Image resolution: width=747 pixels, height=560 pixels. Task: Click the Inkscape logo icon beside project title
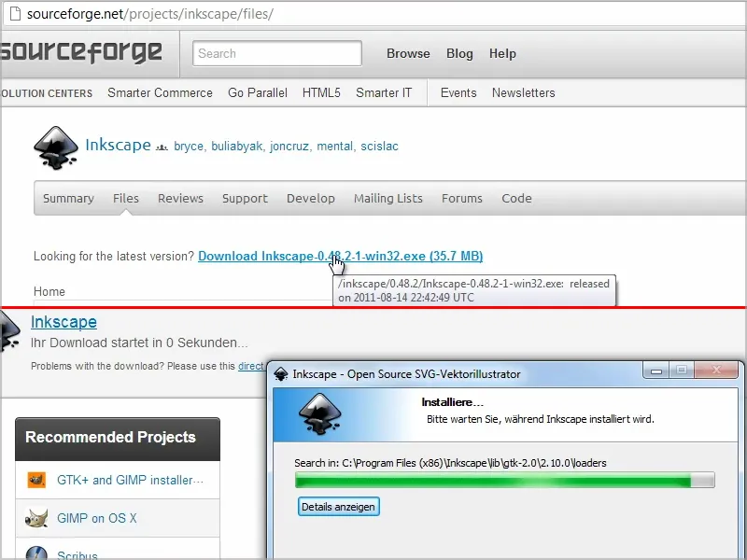pos(56,147)
